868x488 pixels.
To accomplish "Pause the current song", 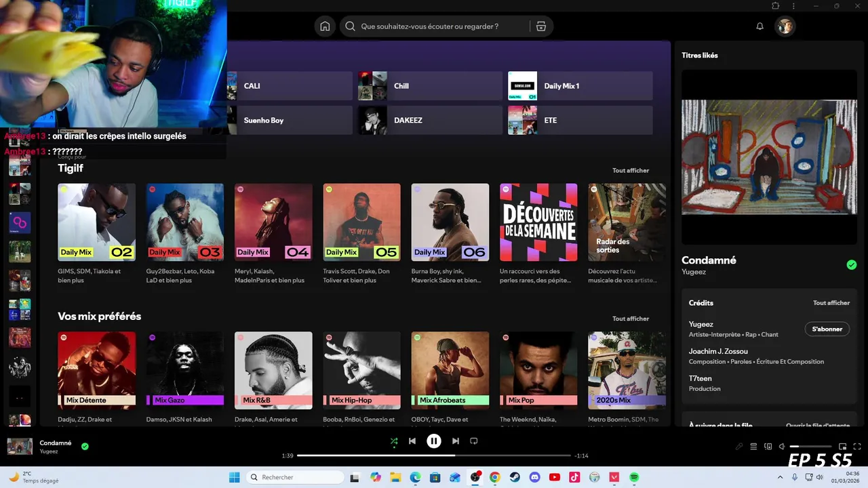I will [x=434, y=441].
